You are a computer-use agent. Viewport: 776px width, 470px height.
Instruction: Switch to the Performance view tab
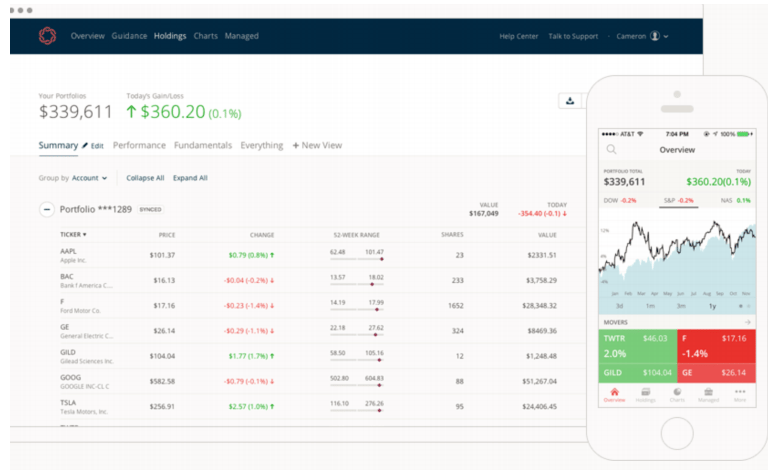point(139,145)
